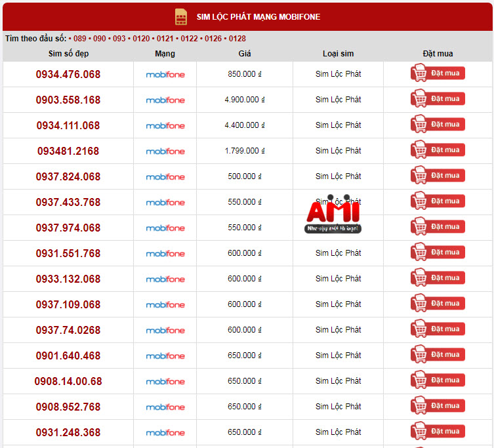This screenshot has height=448, width=494.
Task: Order SIM 0903.558.168 with Đặt mua
Action: tap(438, 98)
